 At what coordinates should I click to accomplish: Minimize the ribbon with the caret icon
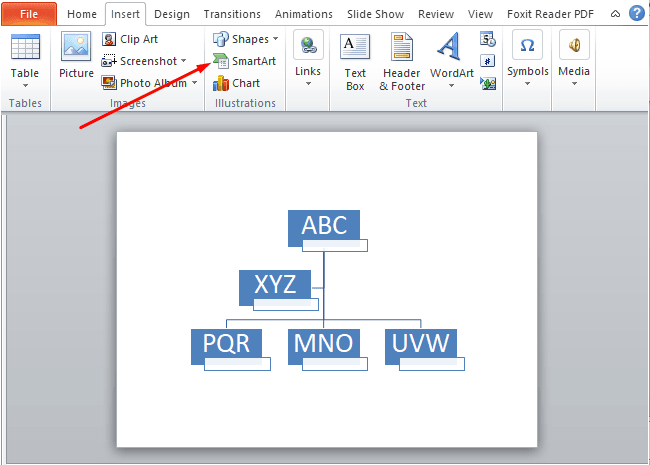click(x=615, y=14)
